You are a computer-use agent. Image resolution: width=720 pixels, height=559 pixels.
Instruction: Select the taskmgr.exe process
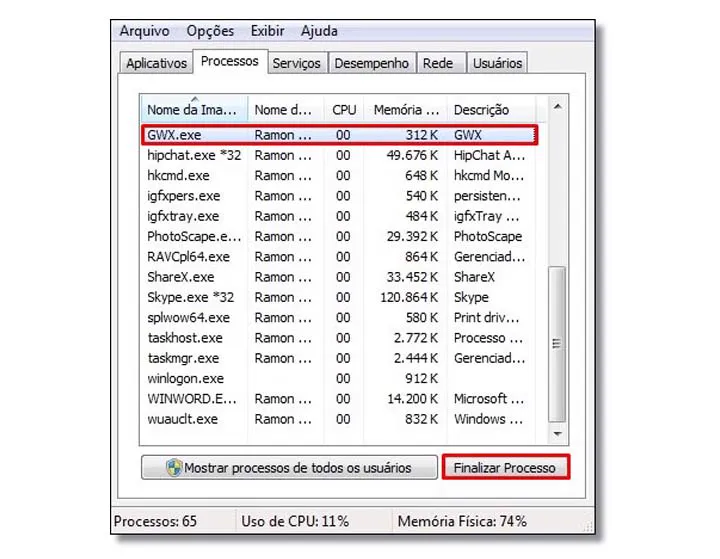339,358
